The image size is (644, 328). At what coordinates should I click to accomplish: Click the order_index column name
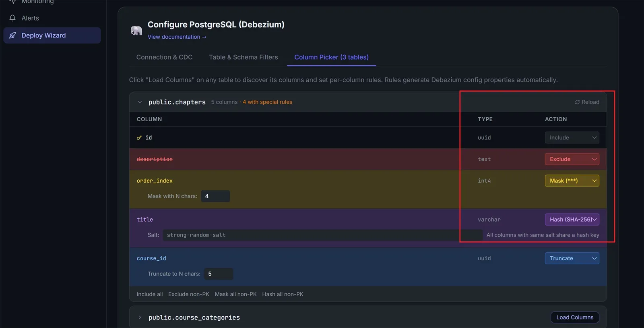(x=155, y=181)
